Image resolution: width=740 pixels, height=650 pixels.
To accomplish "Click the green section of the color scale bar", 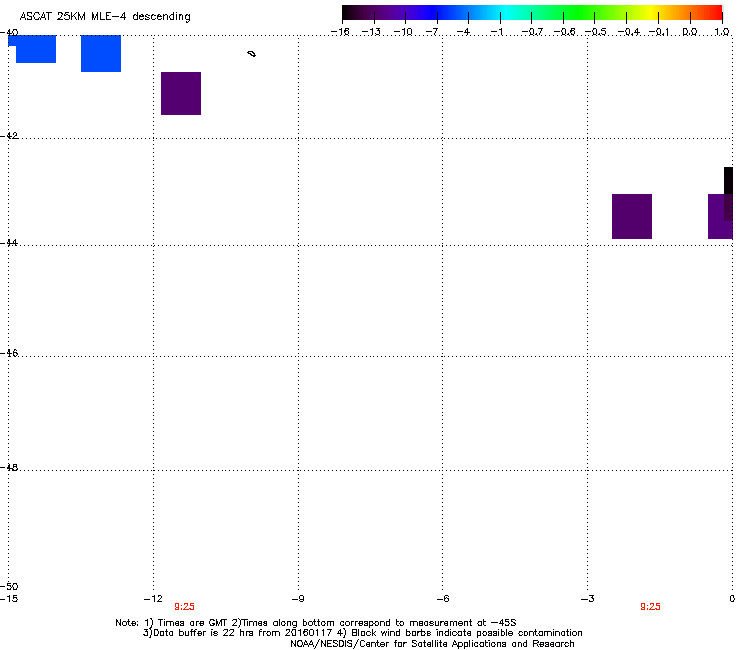I will [x=580, y=12].
